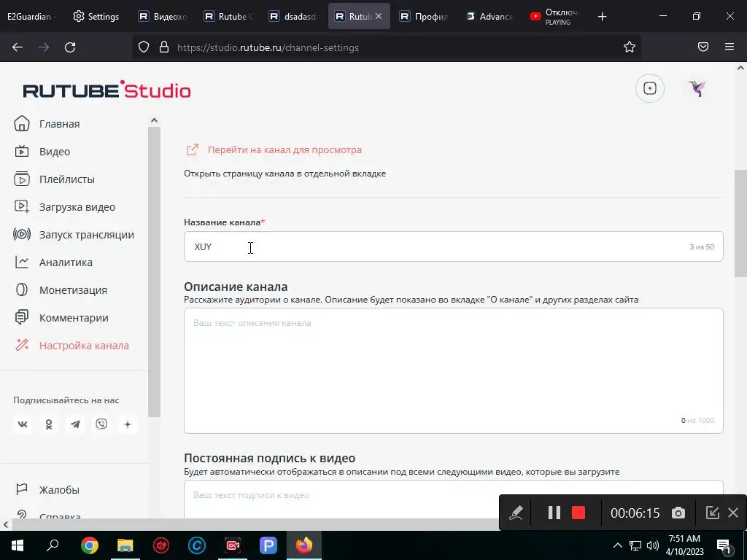Click the Настройка канала wand icon

(21, 345)
